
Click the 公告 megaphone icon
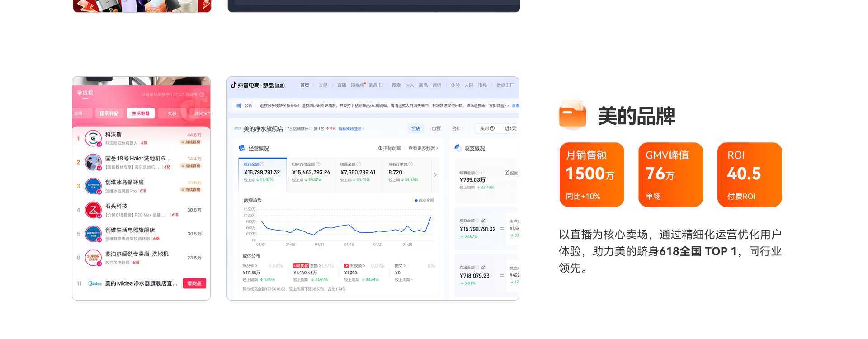[x=239, y=105]
